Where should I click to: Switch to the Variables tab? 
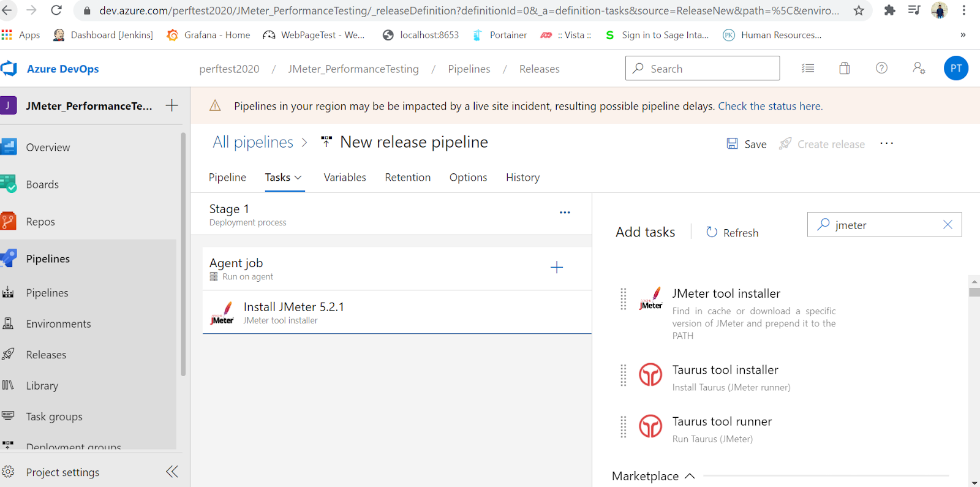click(345, 177)
